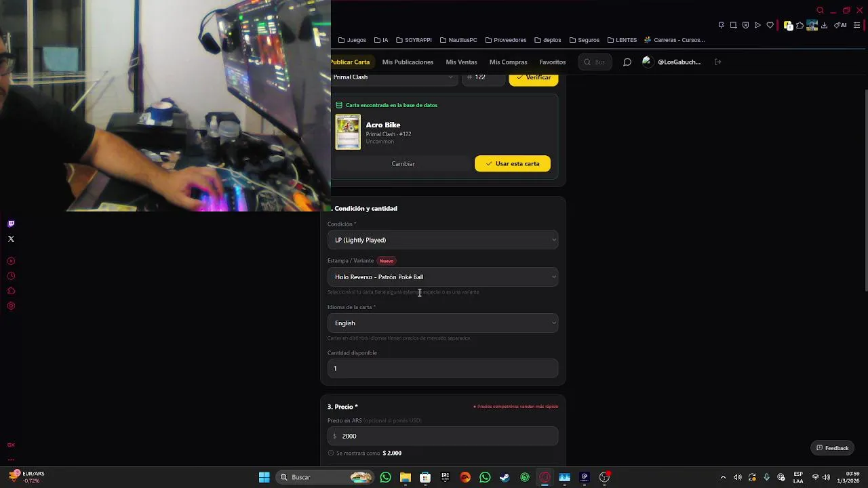The image size is (868, 488).
Task: Open the Estampa / Variante dropdown
Action: (443, 277)
